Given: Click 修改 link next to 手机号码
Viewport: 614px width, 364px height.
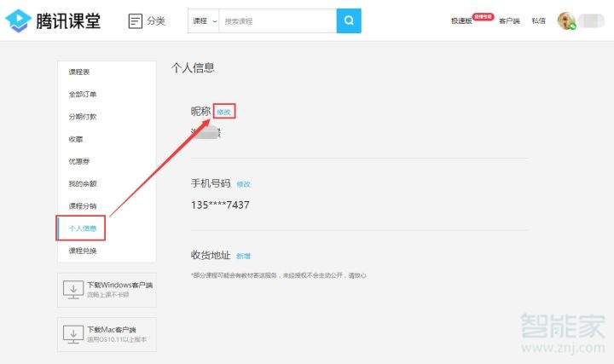Looking at the screenshot, I should pos(243,184).
